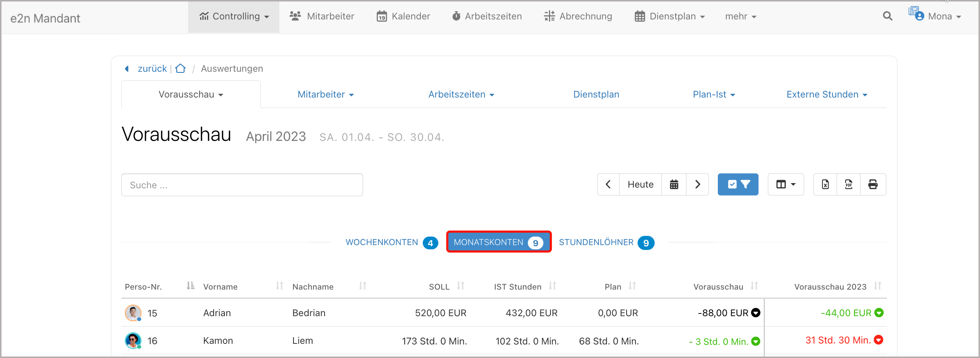
Task: Open the Mona user menu
Action: 940,16
